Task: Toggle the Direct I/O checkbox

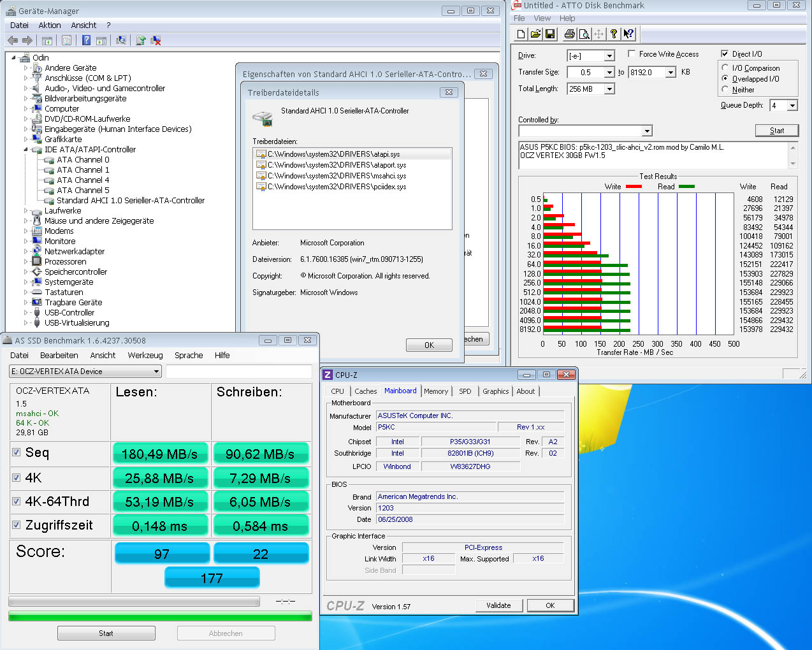Action: pos(725,54)
